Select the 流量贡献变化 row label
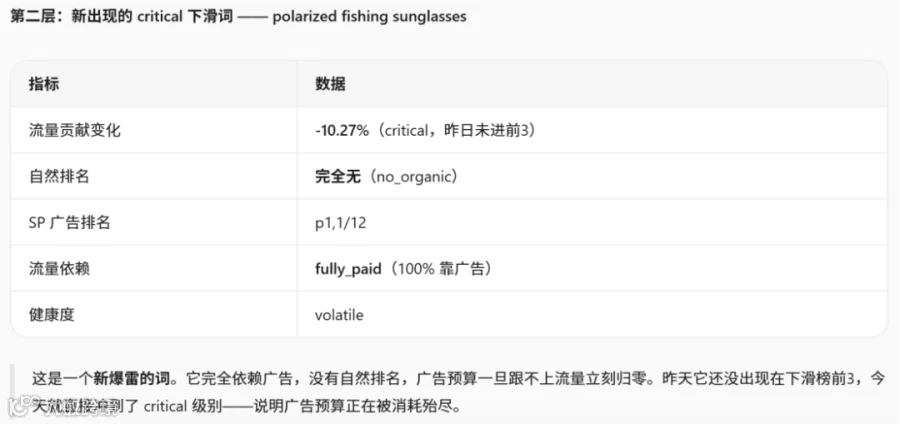Screen dimensions: 900x424 [x=75, y=131]
